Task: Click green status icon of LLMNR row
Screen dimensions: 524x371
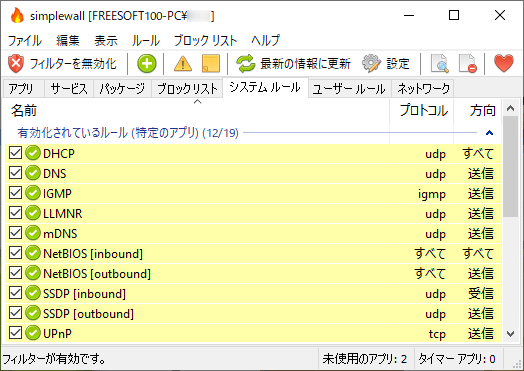Action: (33, 213)
